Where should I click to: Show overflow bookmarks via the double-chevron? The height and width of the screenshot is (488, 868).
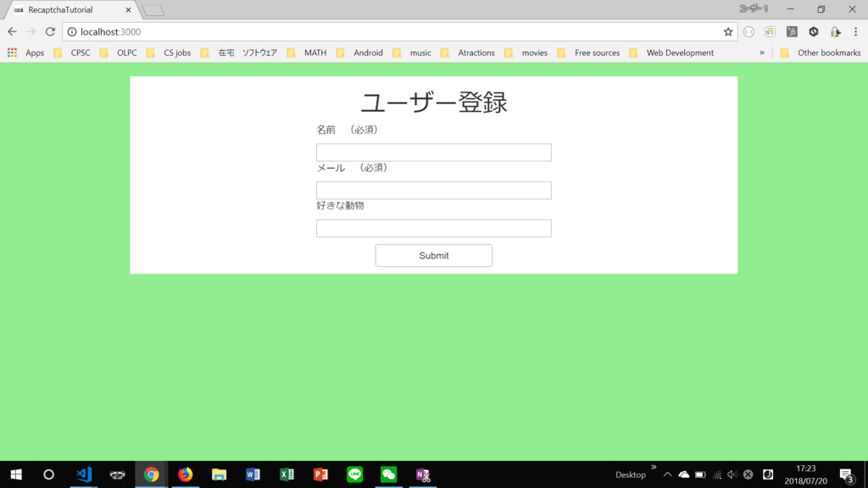click(762, 52)
